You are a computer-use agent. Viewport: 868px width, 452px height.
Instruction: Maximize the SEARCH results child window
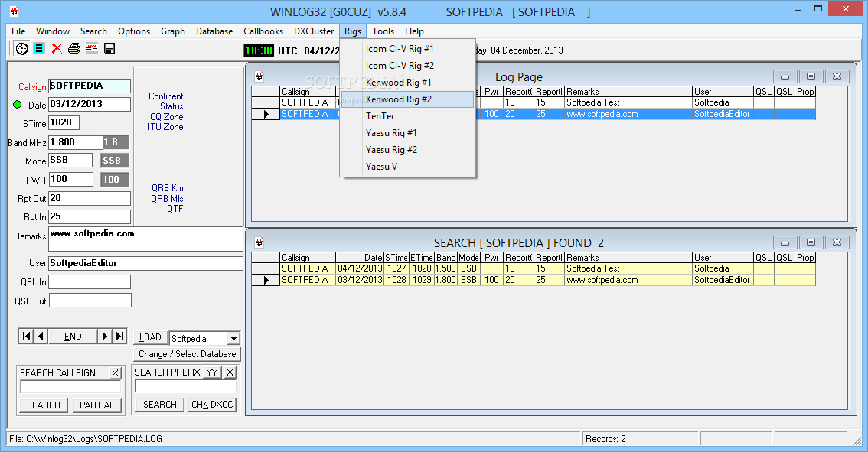pos(811,242)
